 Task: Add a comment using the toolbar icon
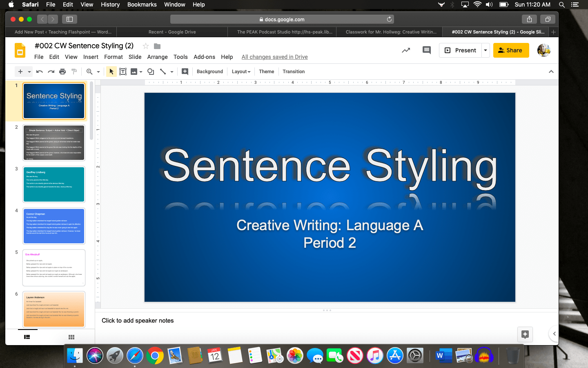pyautogui.click(x=185, y=72)
